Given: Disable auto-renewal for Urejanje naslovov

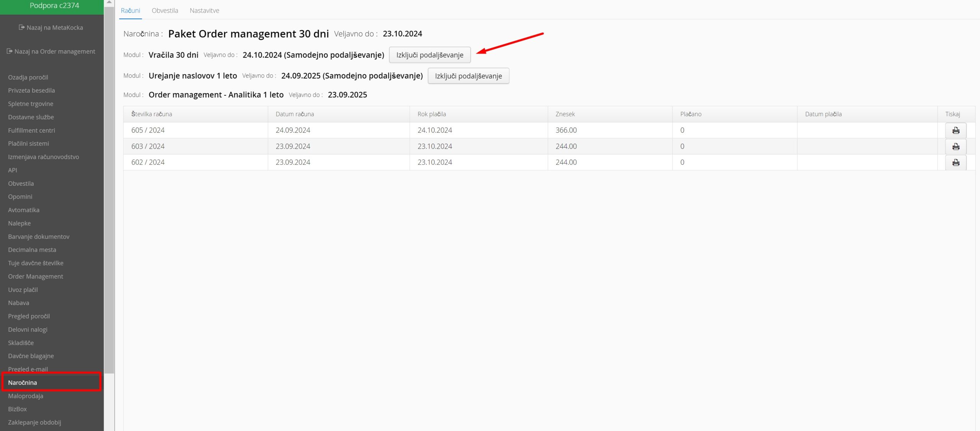Looking at the screenshot, I should (468, 76).
